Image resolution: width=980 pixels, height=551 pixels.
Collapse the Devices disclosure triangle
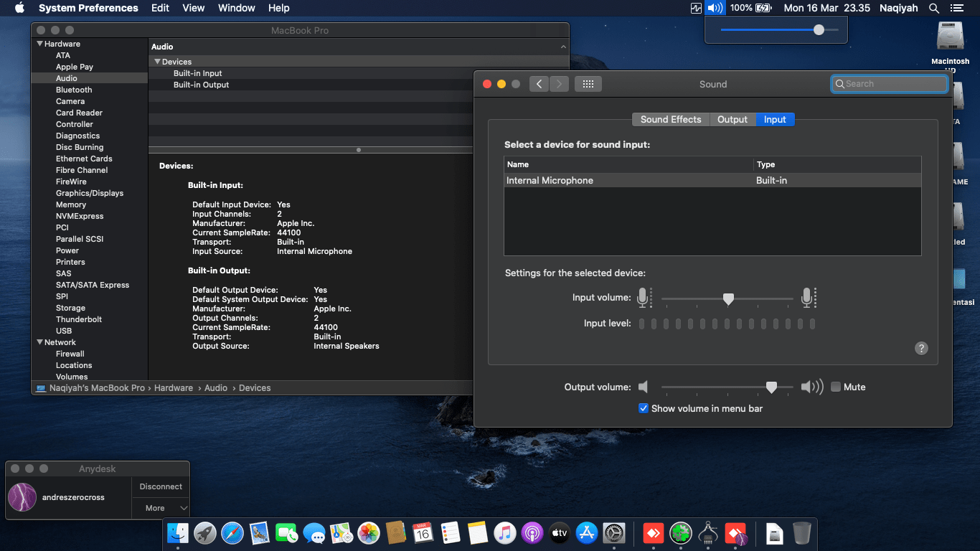click(x=157, y=62)
